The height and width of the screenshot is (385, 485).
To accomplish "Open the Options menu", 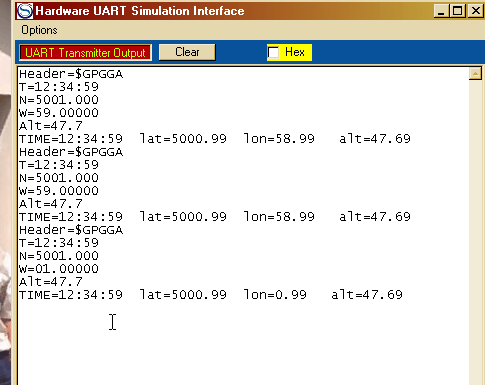I will 39,30.
